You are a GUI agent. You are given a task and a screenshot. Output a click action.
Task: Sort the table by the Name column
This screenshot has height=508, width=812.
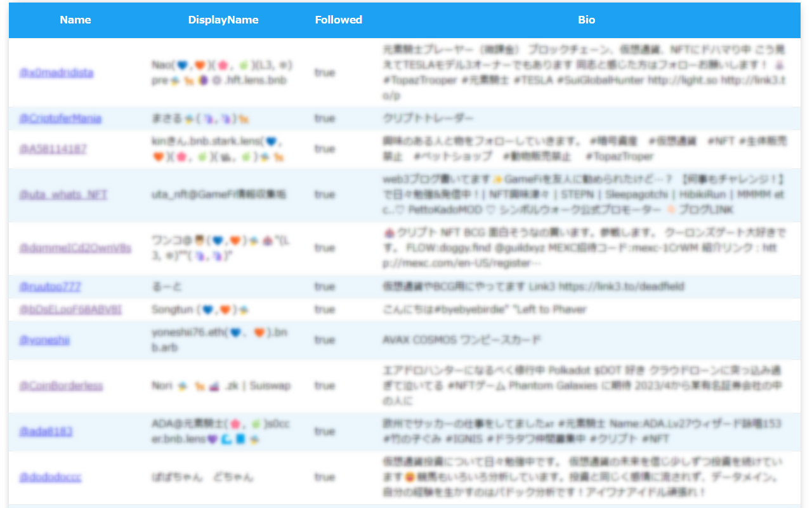tap(75, 20)
